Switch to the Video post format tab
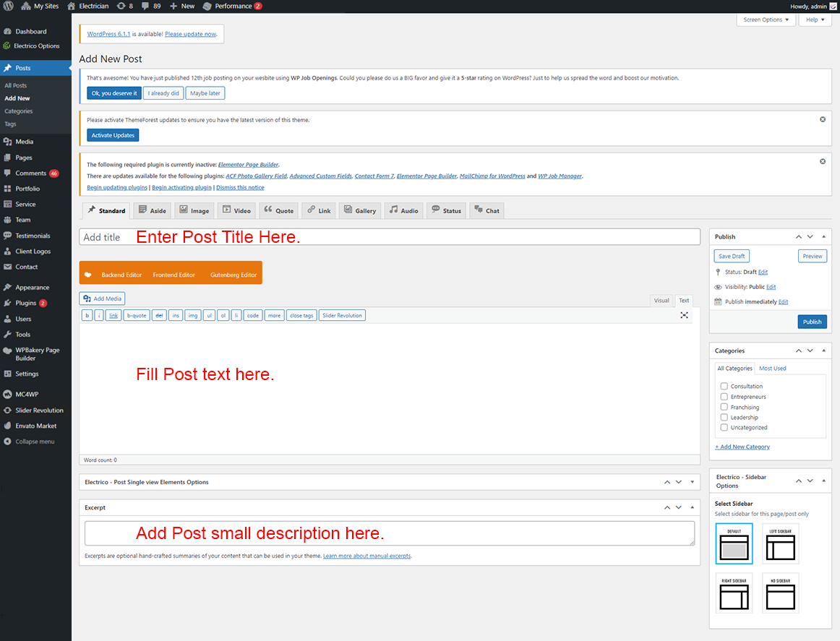The image size is (840, 641). click(x=236, y=210)
